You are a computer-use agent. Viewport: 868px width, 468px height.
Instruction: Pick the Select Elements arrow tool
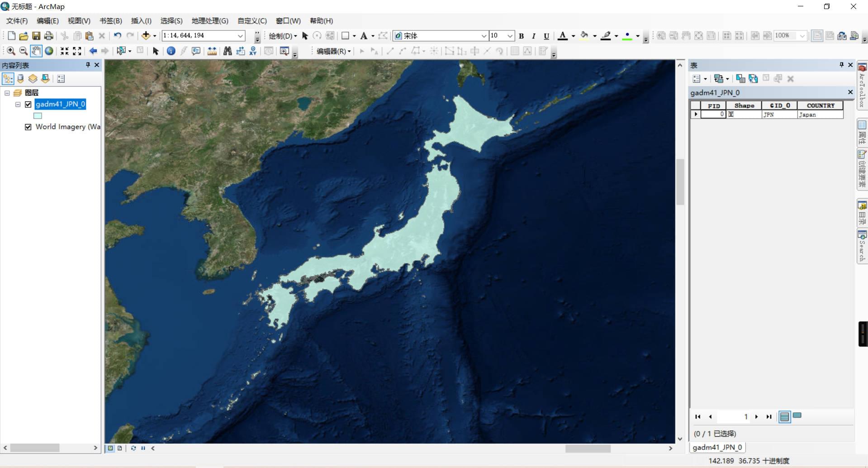pos(156,51)
